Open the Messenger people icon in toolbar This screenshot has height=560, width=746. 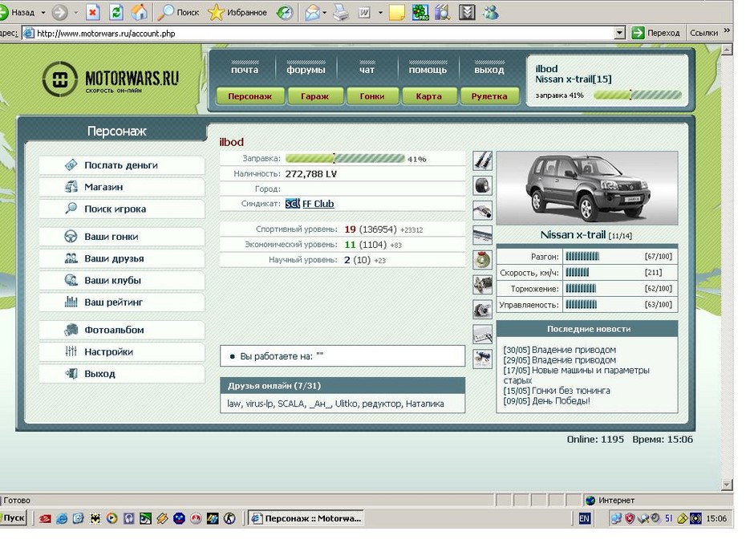[490, 12]
